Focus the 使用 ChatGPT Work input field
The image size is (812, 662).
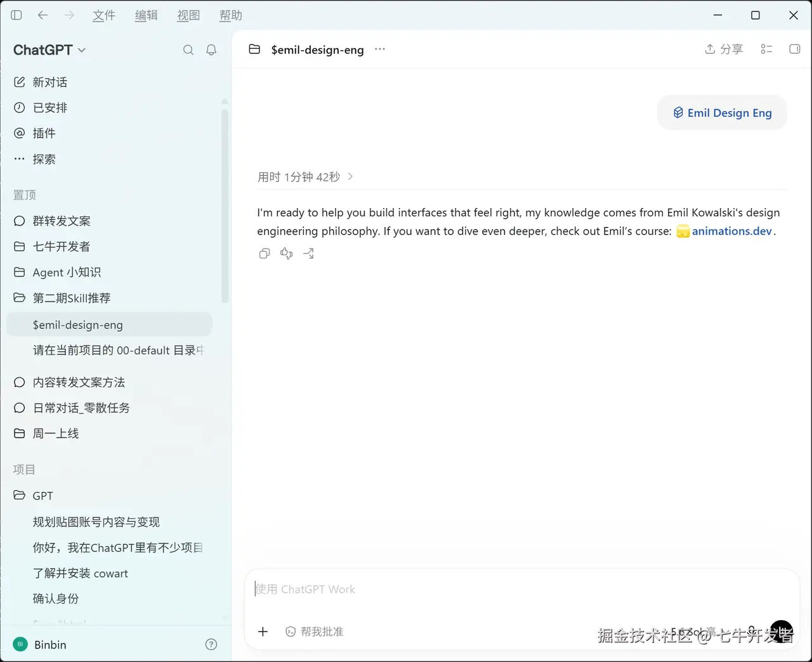coord(520,589)
